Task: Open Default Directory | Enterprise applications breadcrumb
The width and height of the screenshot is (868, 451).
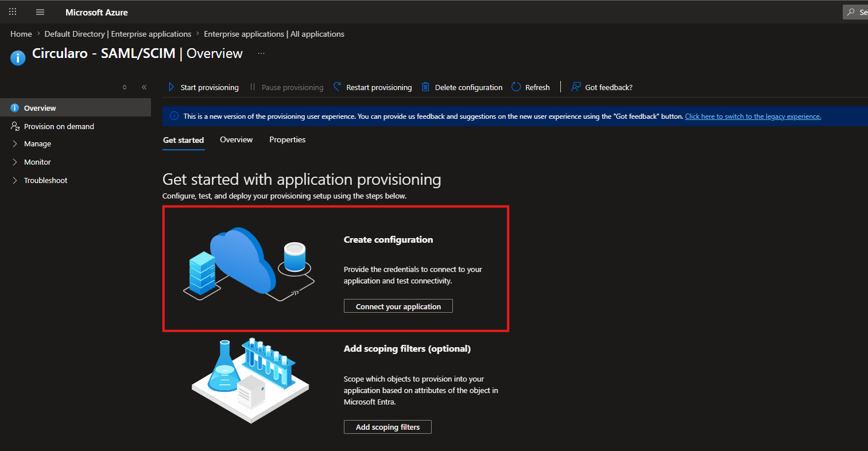Action: click(118, 34)
